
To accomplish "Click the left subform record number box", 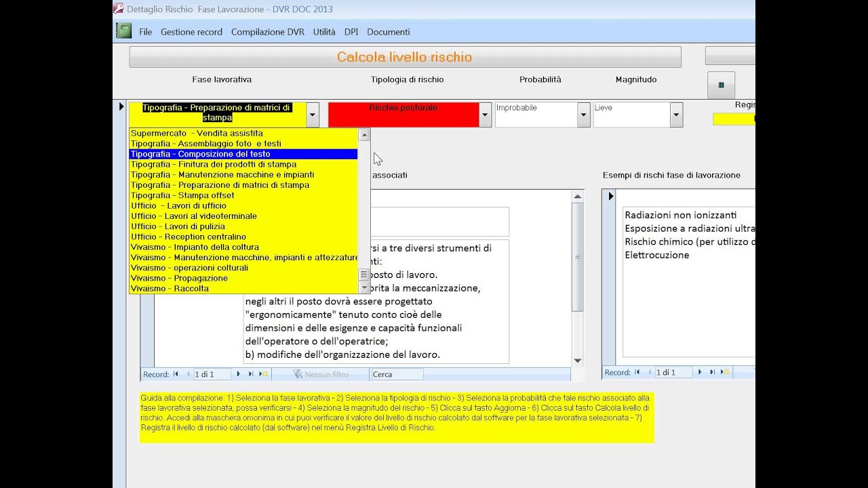I will point(212,374).
